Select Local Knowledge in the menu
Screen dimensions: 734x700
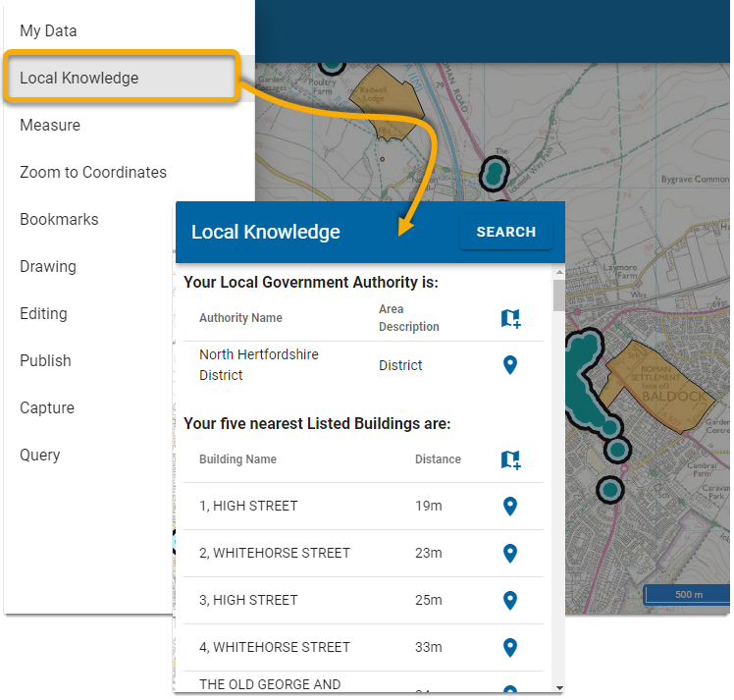(79, 79)
